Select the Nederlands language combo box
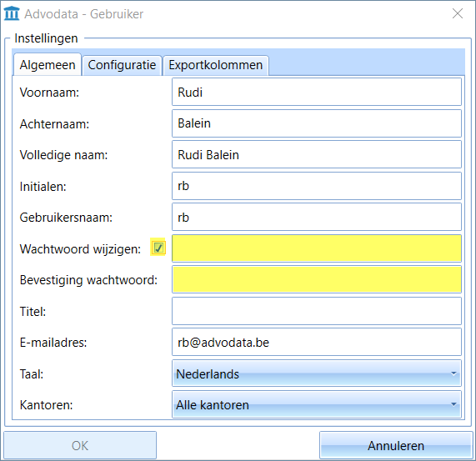Screen dimensions: 476x461 pyautogui.click(x=317, y=373)
